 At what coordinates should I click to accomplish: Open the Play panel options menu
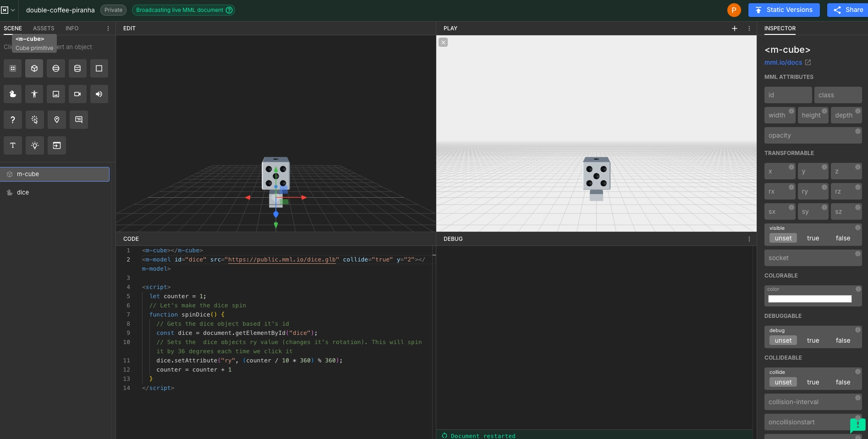coord(749,28)
